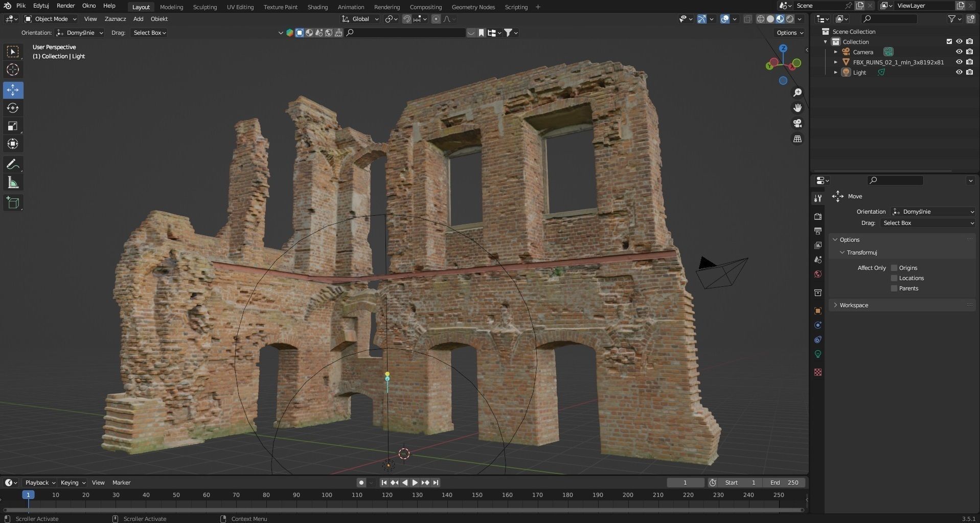Open the View Layer properties tab

tap(818, 245)
